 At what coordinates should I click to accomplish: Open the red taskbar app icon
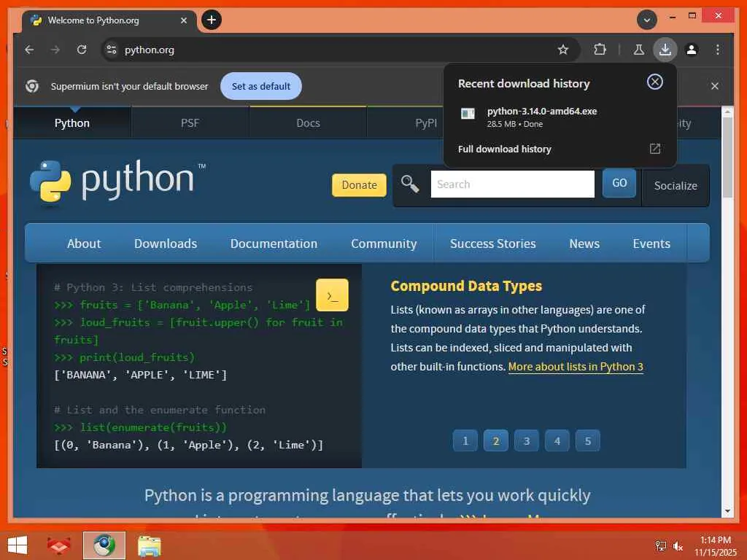click(58, 545)
